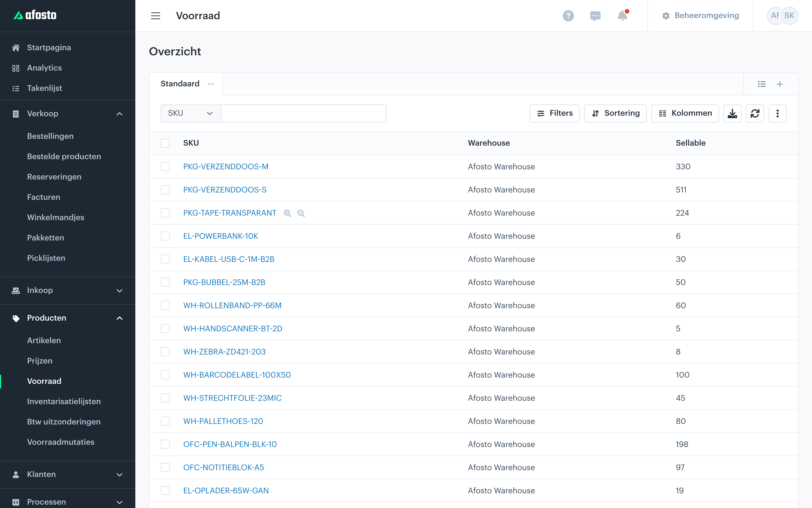812x508 pixels.
Task: Open the WH-BARCODELABEL-100X50 SKU link
Action: tap(237, 375)
